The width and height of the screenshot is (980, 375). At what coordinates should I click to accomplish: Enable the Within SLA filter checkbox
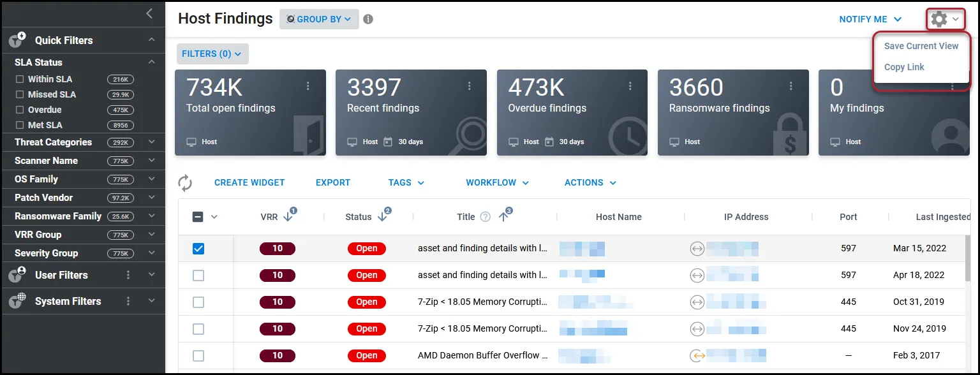pyautogui.click(x=20, y=79)
